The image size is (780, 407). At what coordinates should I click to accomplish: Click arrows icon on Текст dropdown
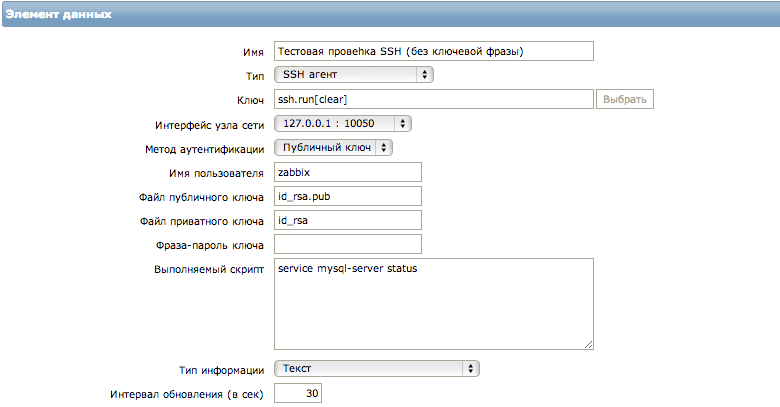471,369
